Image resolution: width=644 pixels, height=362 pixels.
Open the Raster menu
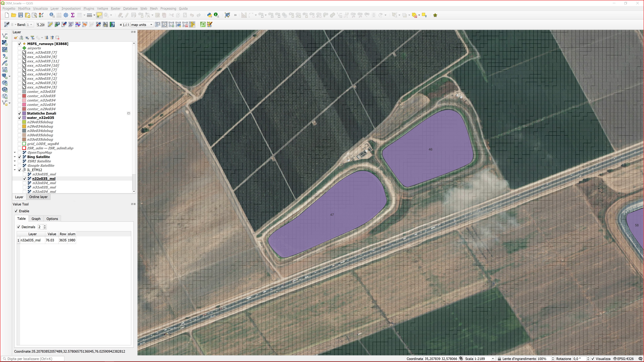pos(115,9)
